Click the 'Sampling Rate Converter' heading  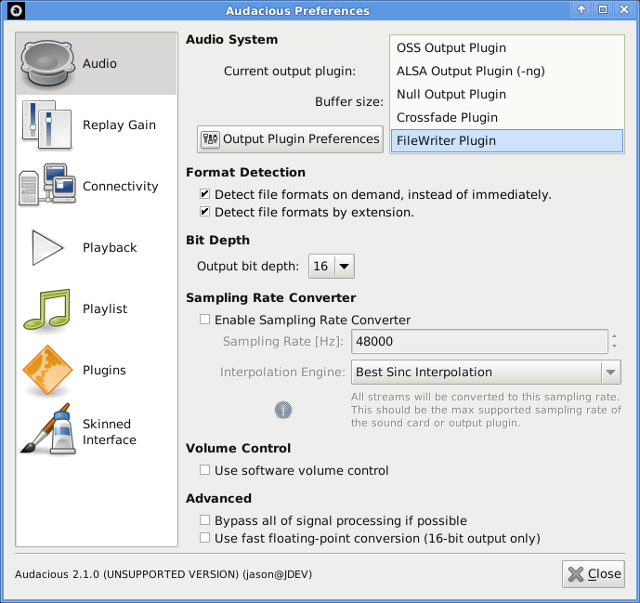pos(271,298)
